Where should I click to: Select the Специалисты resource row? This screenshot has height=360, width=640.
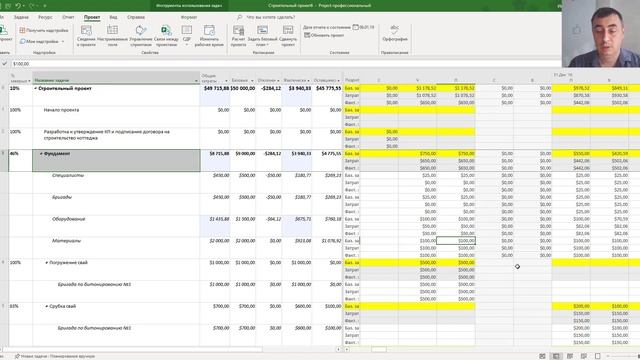click(68, 175)
